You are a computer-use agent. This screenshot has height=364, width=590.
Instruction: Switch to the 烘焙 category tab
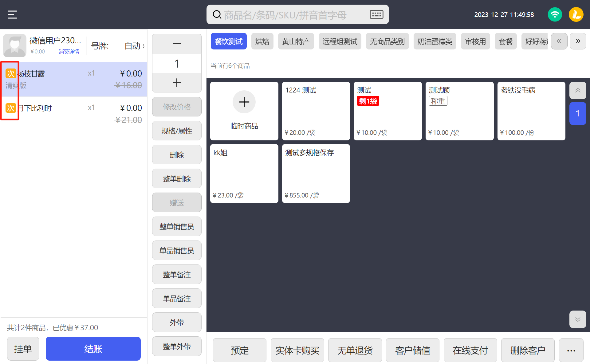pyautogui.click(x=262, y=41)
